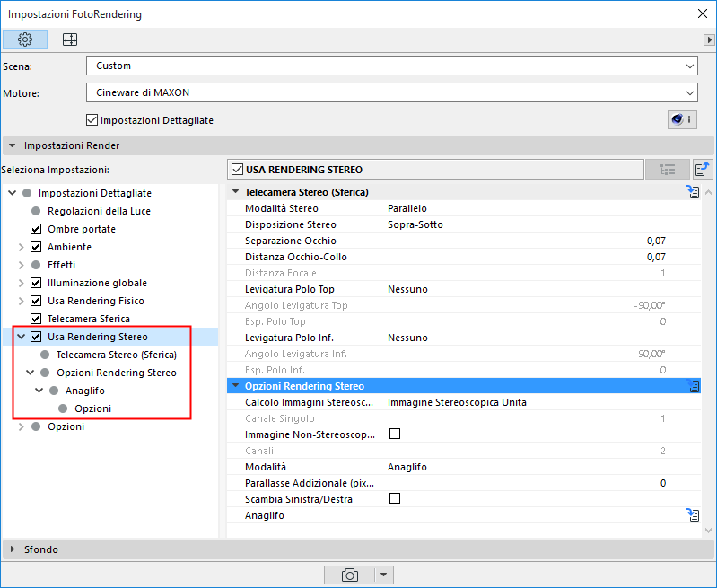The height and width of the screenshot is (588, 717).
Task: Change Levigatura Polo Inf. value Nessuno
Action: tap(407, 338)
